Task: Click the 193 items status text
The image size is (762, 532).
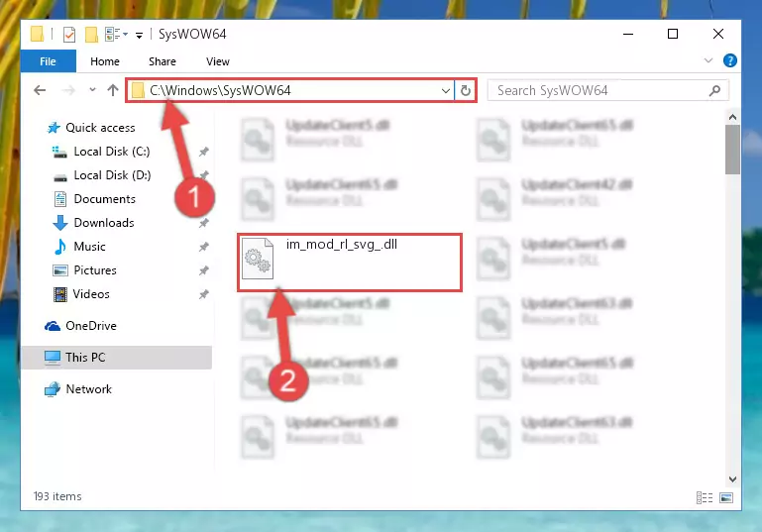Action: click(57, 496)
